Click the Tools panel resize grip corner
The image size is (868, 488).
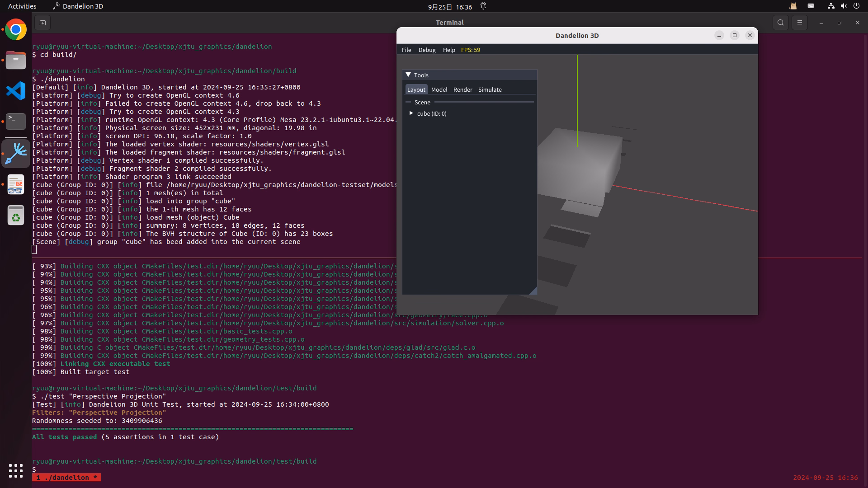[x=533, y=291]
